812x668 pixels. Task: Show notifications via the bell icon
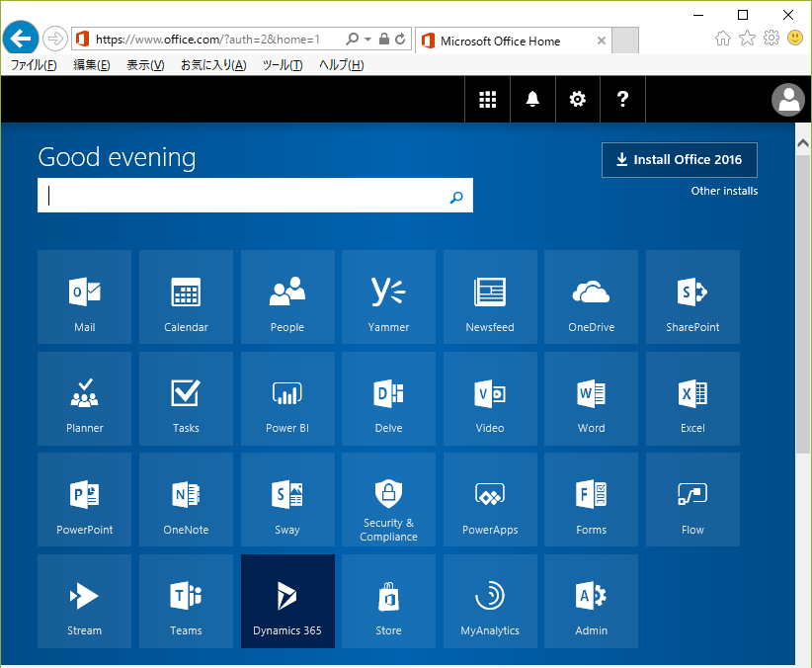coord(532,99)
